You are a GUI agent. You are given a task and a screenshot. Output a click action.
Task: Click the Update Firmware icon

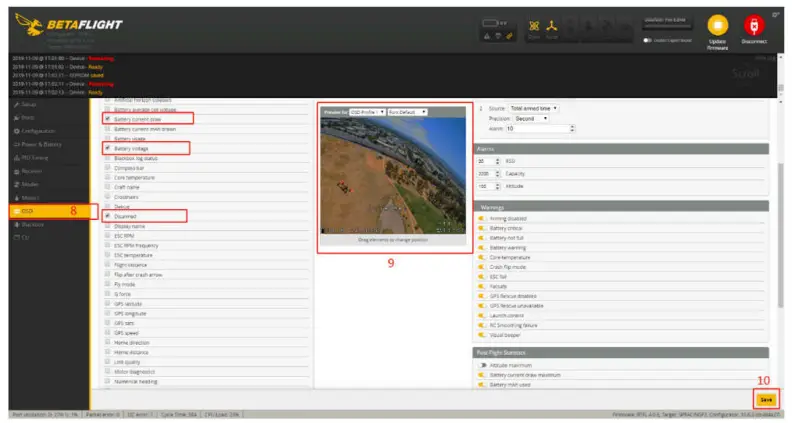pyautogui.click(x=717, y=25)
